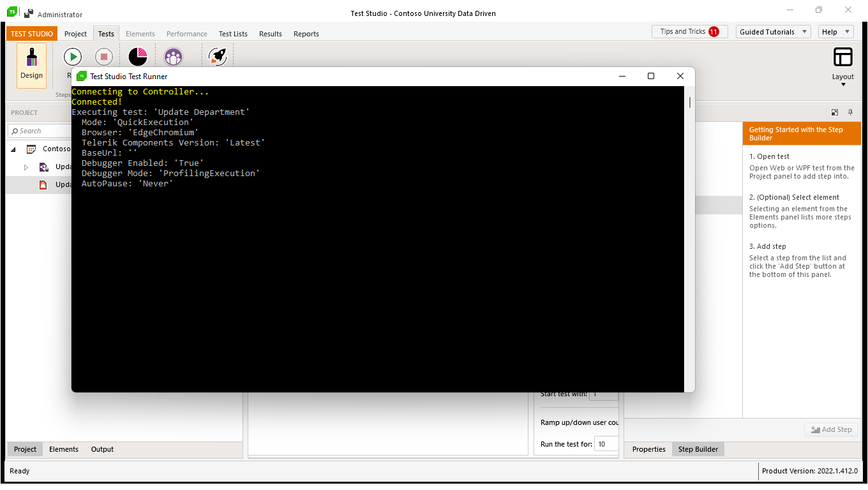Open the Properties tab
The width and height of the screenshot is (868, 490).
[649, 449]
